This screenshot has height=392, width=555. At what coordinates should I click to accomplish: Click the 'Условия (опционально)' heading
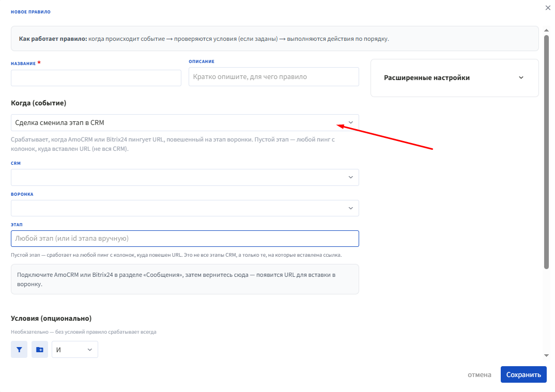click(x=51, y=319)
